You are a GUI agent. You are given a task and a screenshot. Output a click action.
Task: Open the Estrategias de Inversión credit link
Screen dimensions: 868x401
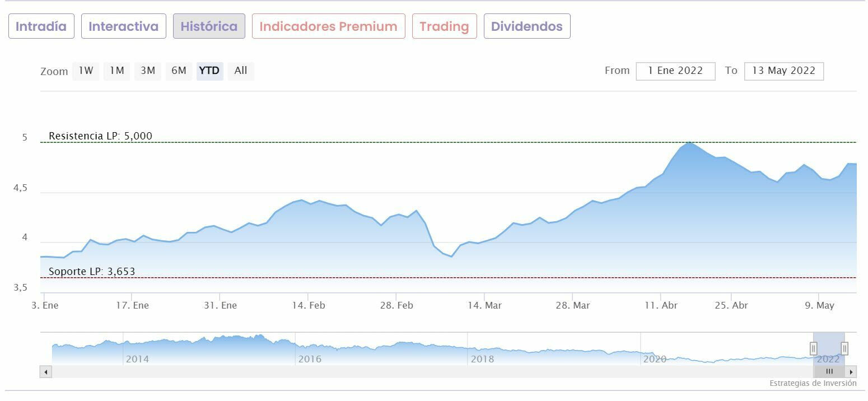pos(813,384)
